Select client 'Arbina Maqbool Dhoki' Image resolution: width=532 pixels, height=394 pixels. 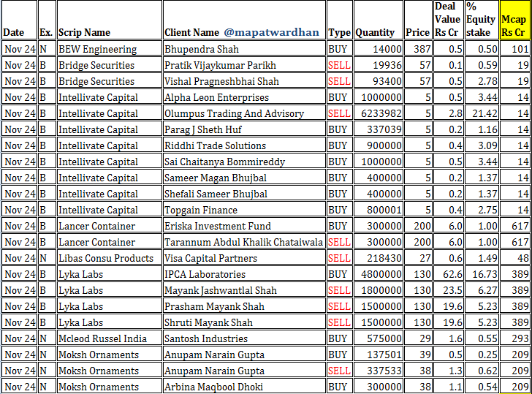tap(244, 387)
